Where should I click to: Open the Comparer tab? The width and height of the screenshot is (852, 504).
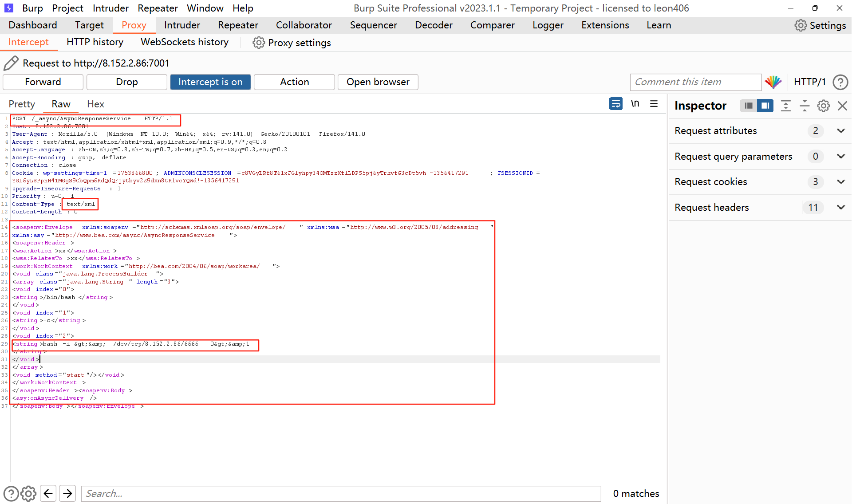coord(492,25)
